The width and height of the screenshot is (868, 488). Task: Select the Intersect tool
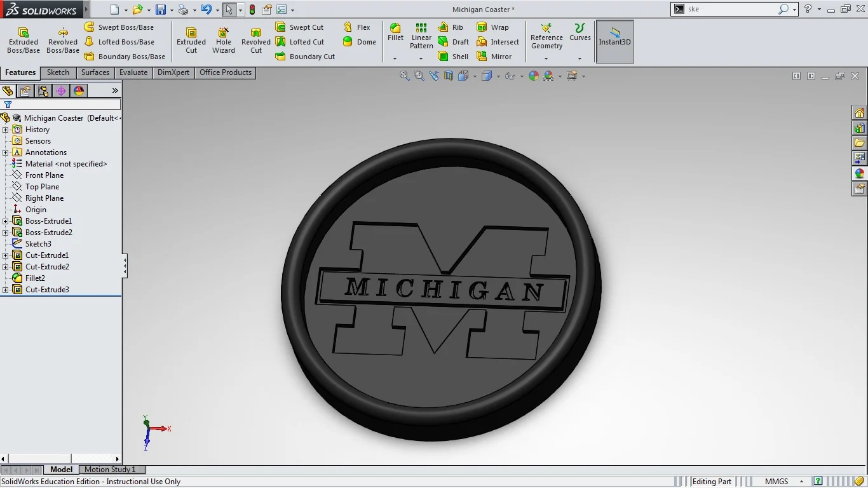click(x=498, y=42)
